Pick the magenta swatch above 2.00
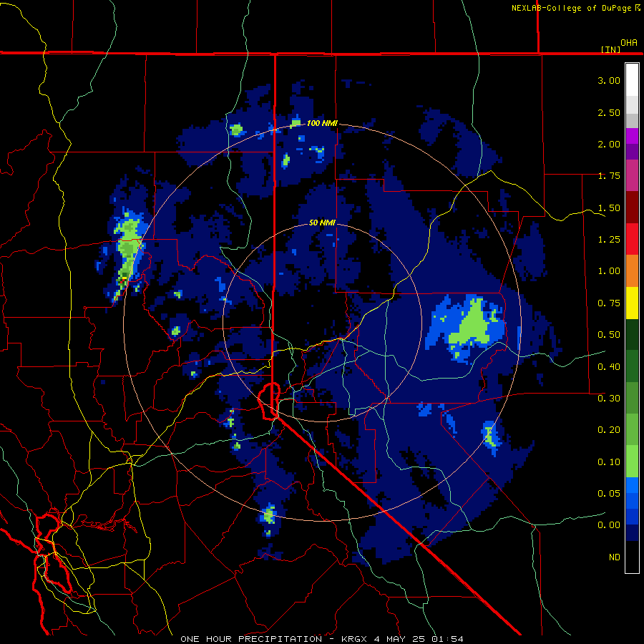The width and height of the screenshot is (644, 644). click(632, 136)
